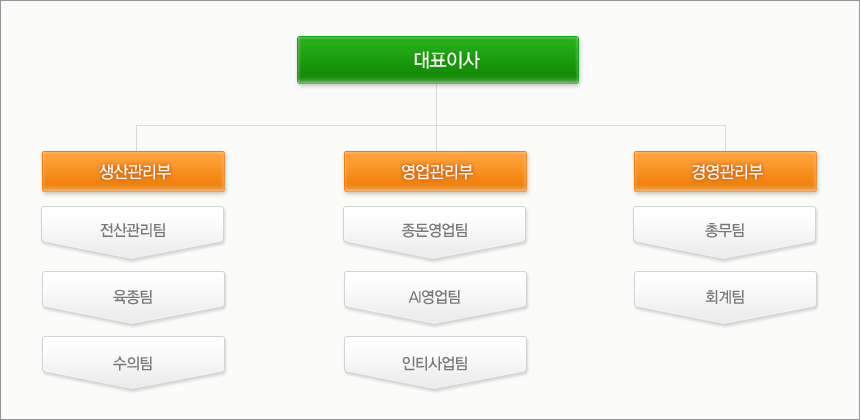Viewport: 860px width, 420px height.
Task: Click the green 대표이사 box
Action: pos(438,60)
